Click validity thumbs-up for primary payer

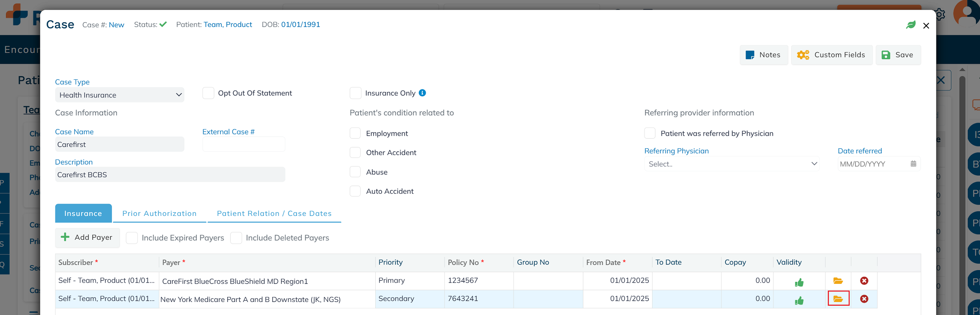[799, 283]
